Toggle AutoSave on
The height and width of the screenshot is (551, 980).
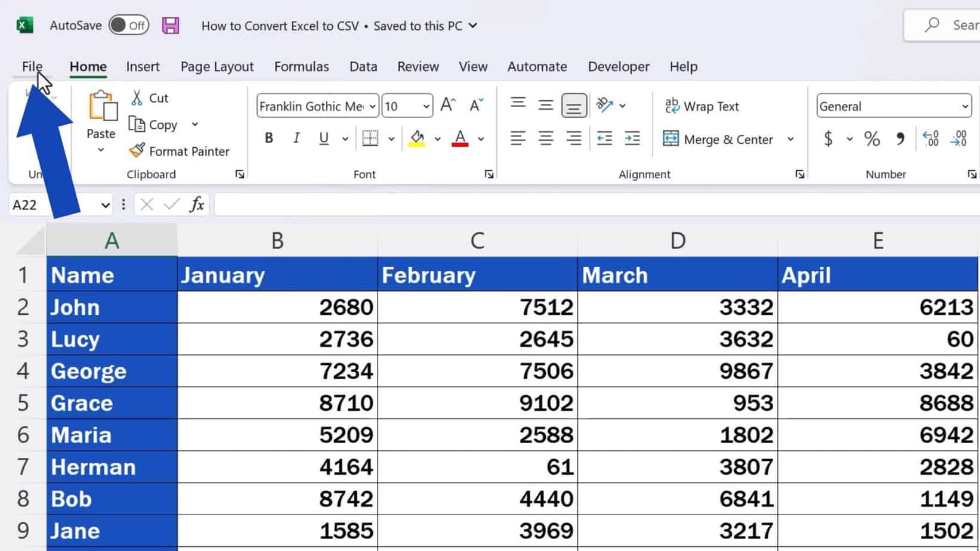[128, 26]
